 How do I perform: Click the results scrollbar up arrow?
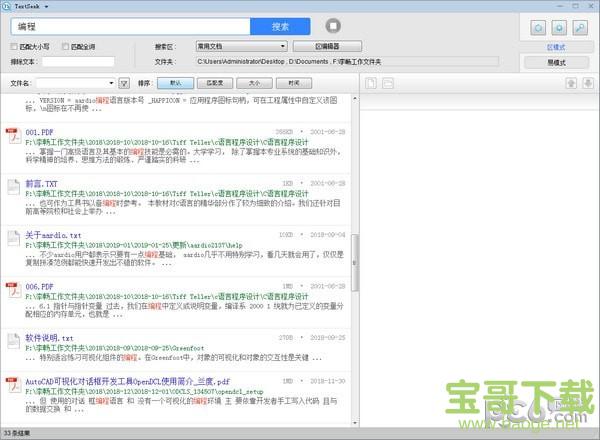coord(355,99)
